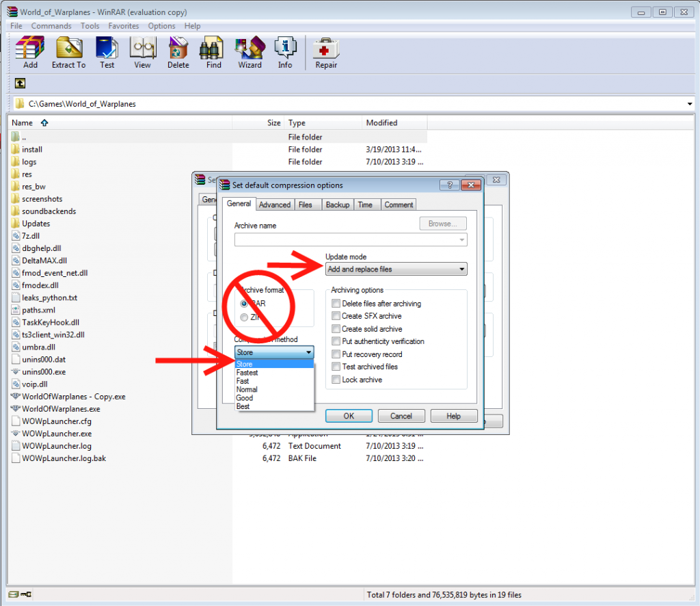Image resolution: width=700 pixels, height=606 pixels.
Task: Select the paths.xml file icon
Action: click(x=16, y=310)
